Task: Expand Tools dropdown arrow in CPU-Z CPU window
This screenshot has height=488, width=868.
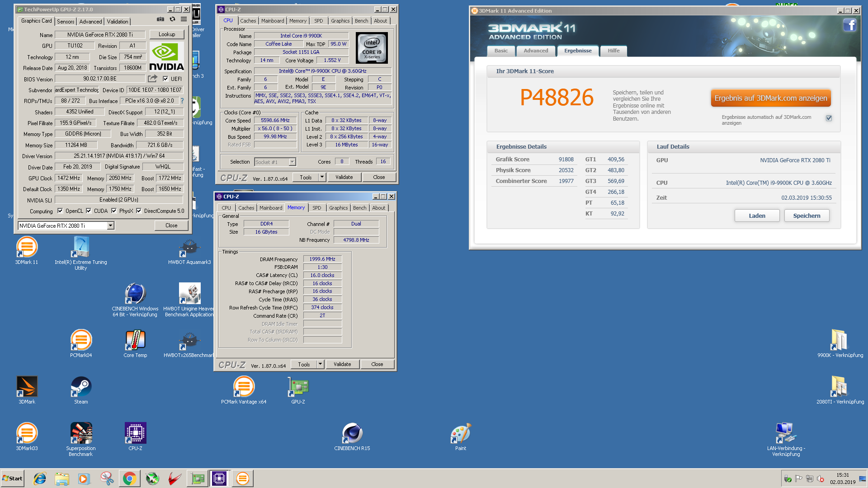Action: tap(322, 177)
